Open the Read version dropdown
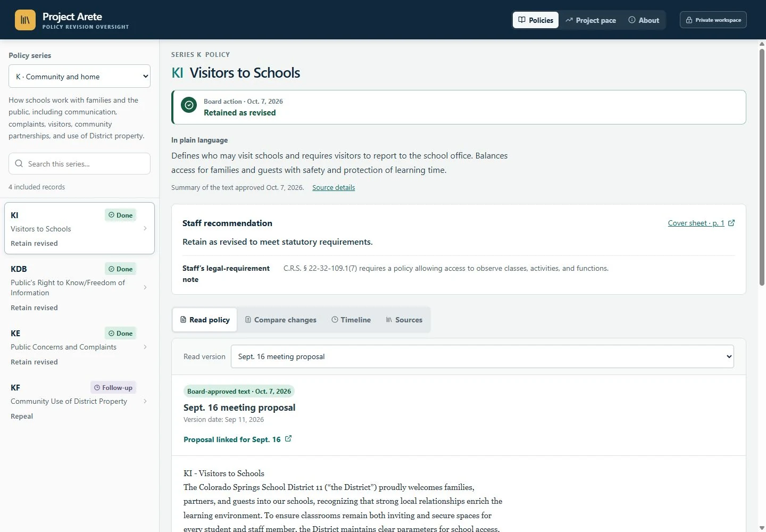Image resolution: width=766 pixels, height=532 pixels. [482, 356]
